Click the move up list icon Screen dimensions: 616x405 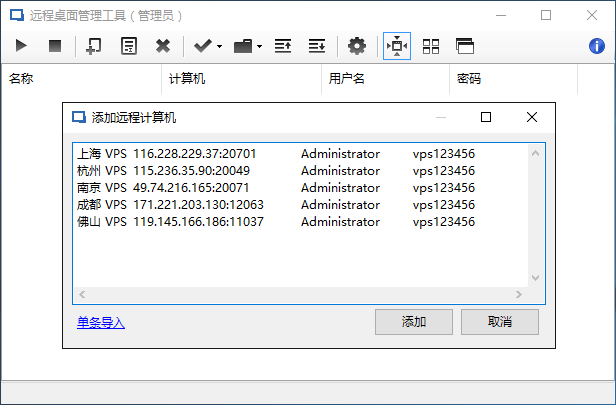click(283, 46)
